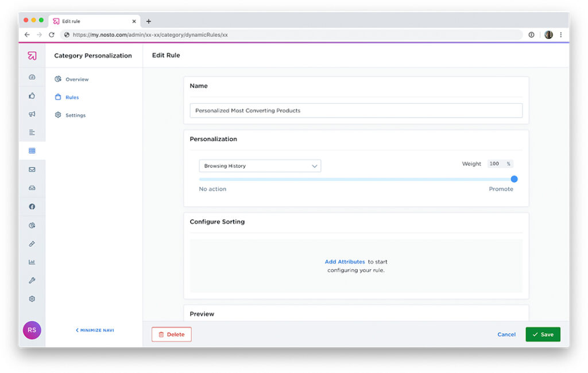This screenshot has width=588, height=373.
Task: Click the Nosto logo icon
Action: tap(32, 56)
